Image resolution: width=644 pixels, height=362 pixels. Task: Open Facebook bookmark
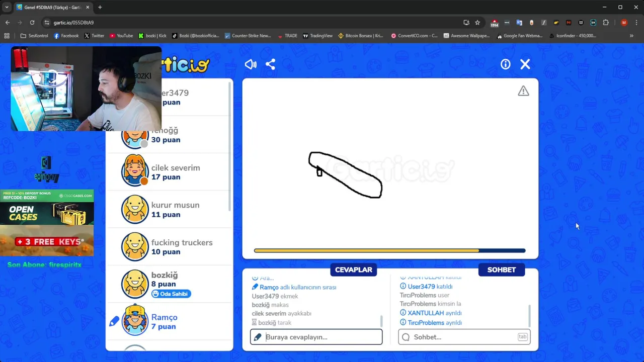(x=66, y=36)
